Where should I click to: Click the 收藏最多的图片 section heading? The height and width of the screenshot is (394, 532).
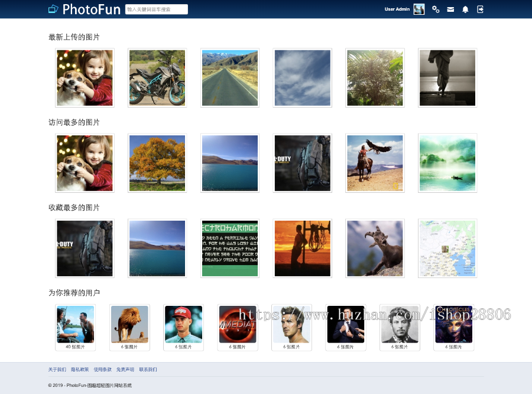74,208
